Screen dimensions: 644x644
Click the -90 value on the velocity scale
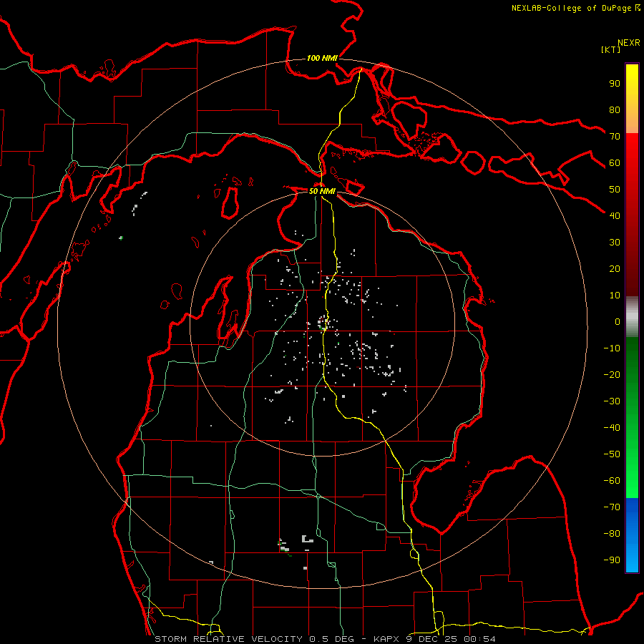point(612,560)
